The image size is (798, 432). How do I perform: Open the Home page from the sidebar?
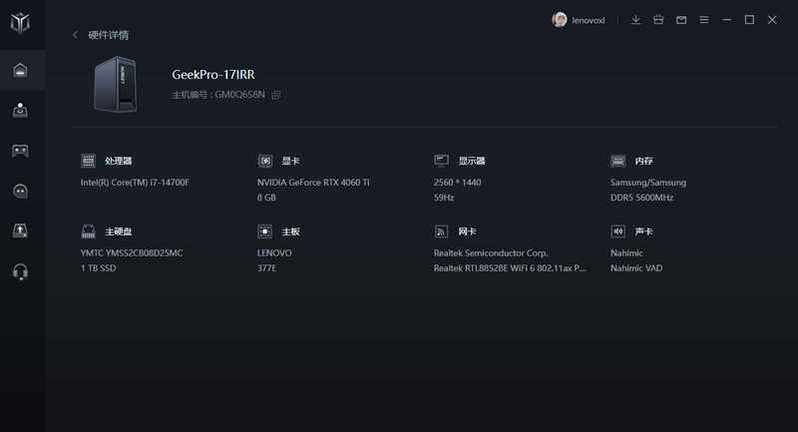(x=20, y=70)
